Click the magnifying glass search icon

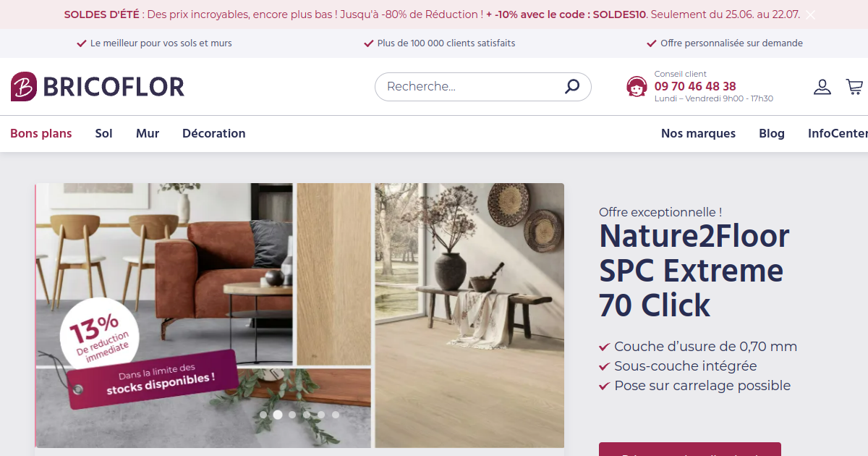coord(572,87)
